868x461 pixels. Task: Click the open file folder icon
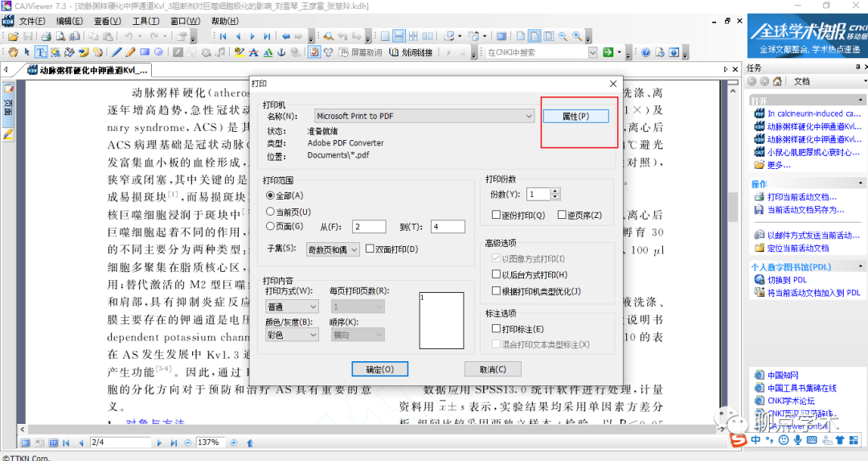[13, 36]
